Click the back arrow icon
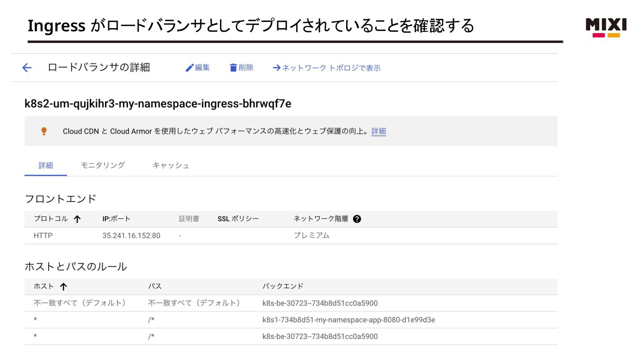 27,68
